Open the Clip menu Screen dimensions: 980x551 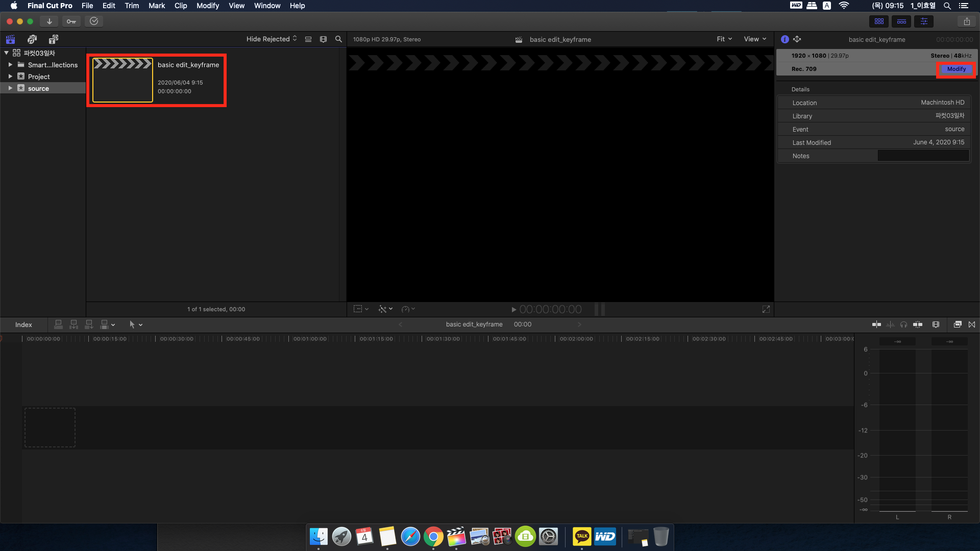coord(181,6)
